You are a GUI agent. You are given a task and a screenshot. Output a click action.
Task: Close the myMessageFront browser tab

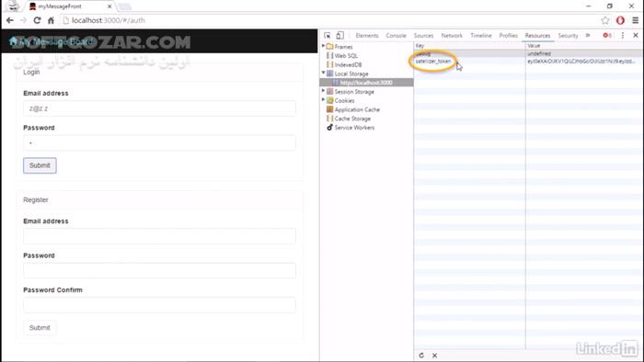pos(109,6)
